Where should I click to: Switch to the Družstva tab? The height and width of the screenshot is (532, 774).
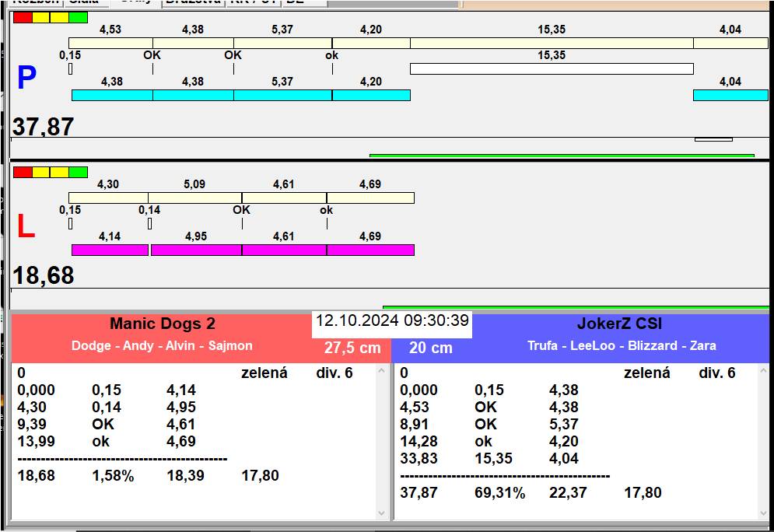click(193, 2)
